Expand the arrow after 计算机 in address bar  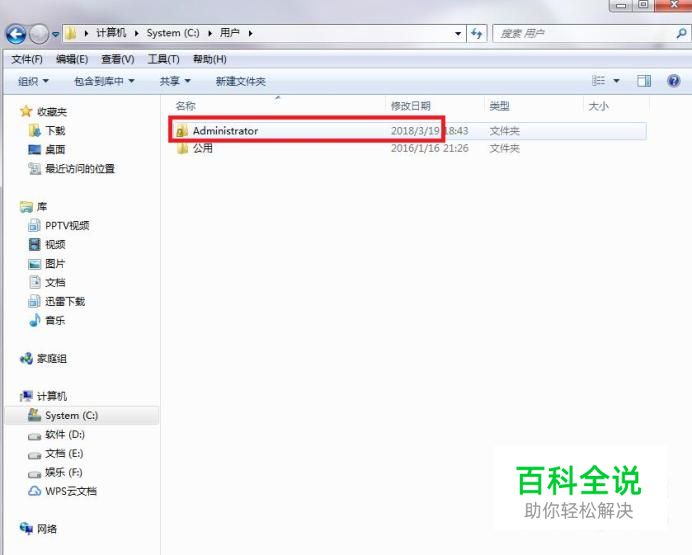click(137, 33)
